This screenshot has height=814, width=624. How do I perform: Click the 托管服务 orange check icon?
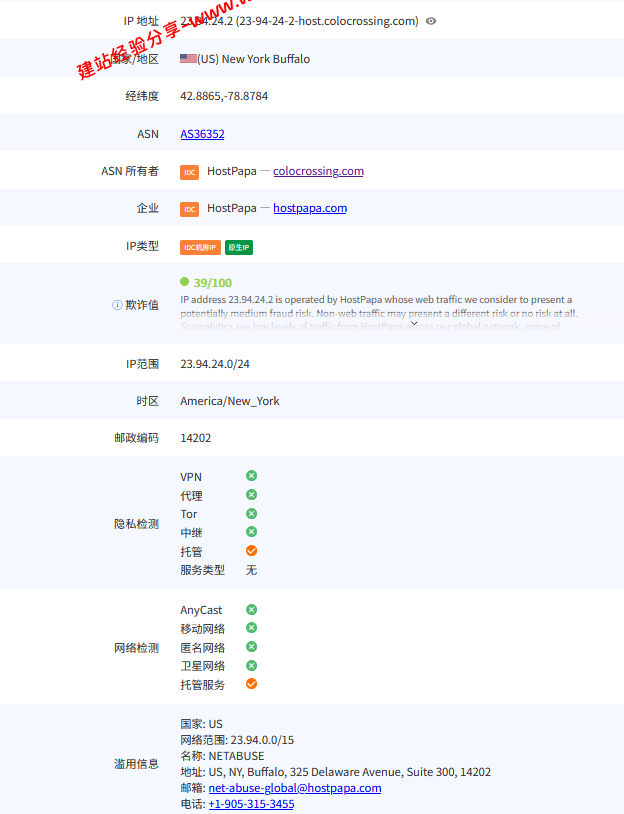(251, 684)
